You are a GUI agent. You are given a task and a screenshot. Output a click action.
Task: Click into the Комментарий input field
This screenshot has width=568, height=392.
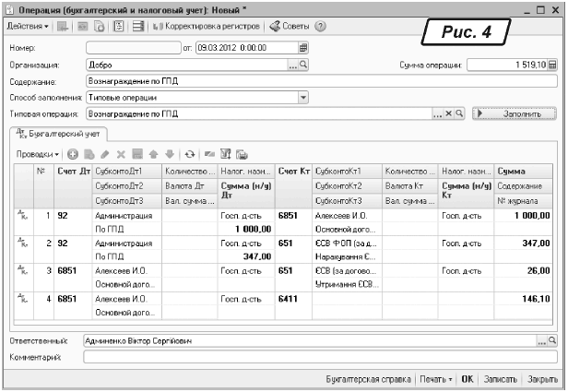[x=314, y=356]
